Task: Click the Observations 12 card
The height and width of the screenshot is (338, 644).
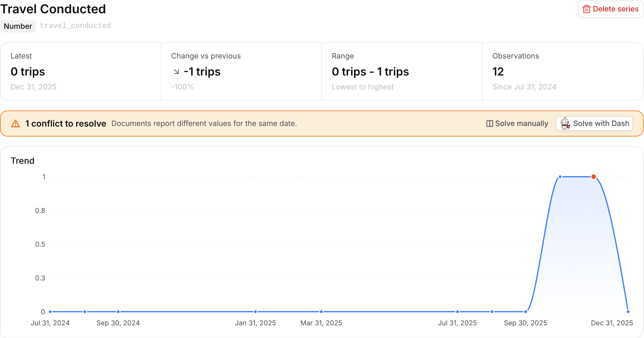Action: click(x=563, y=71)
